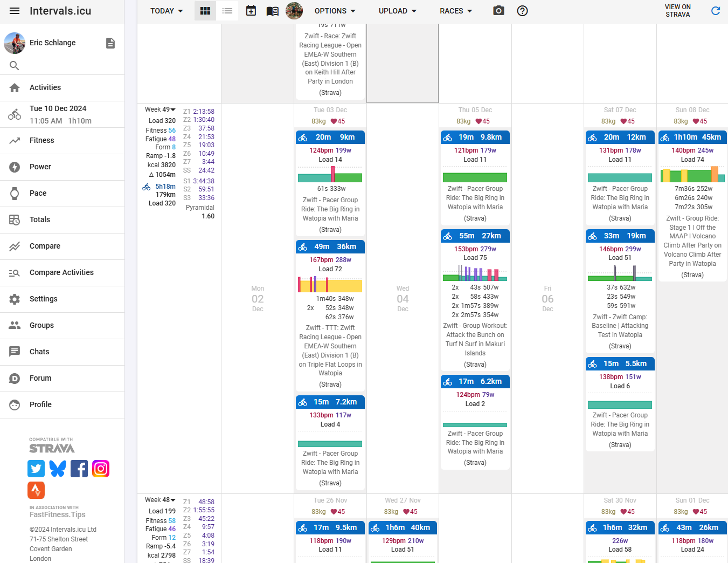This screenshot has width=728, height=563.
Task: Visit the Instagram social icon
Action: [x=101, y=469]
